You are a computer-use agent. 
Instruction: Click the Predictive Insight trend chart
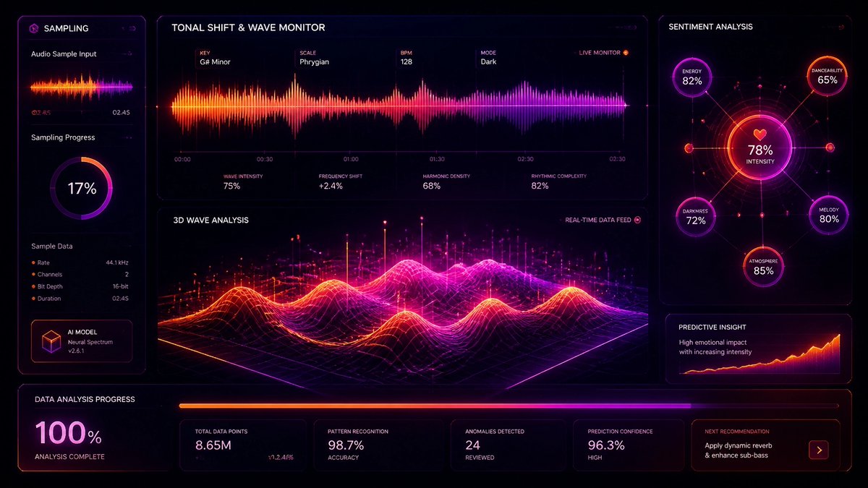759,356
